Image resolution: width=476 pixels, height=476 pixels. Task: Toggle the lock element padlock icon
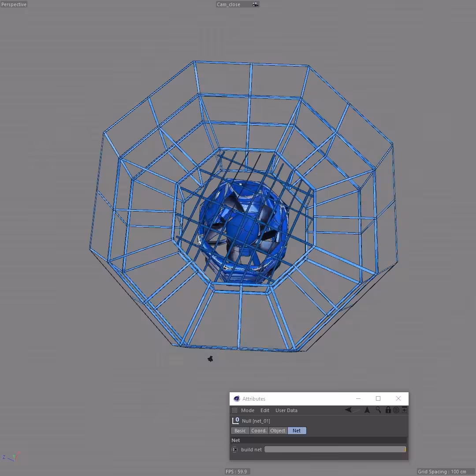(x=388, y=410)
